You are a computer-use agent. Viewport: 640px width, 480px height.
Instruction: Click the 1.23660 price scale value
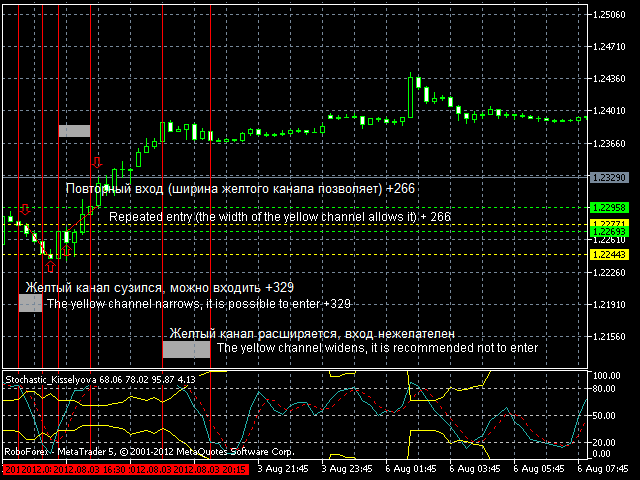[609, 144]
